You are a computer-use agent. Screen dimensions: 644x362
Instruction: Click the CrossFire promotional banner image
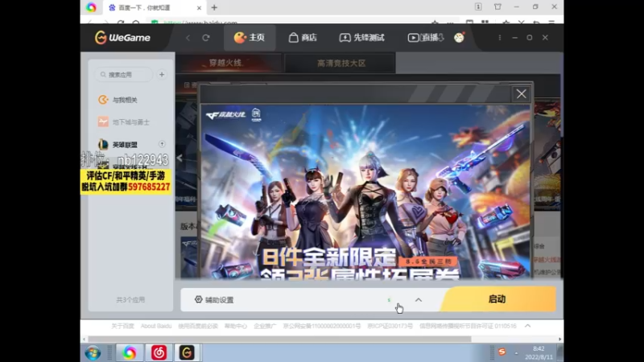(x=365, y=191)
